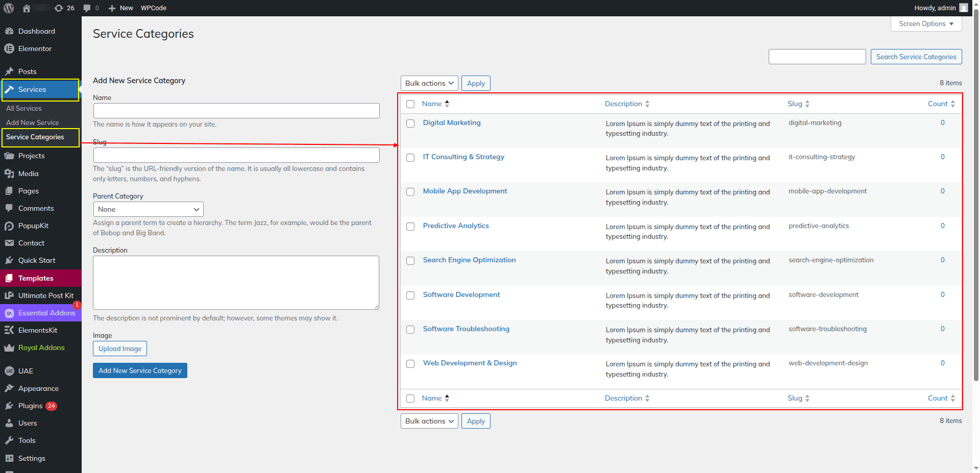Open the Digital Marketing category link
Screen dimensions: 980x473
(x=452, y=122)
